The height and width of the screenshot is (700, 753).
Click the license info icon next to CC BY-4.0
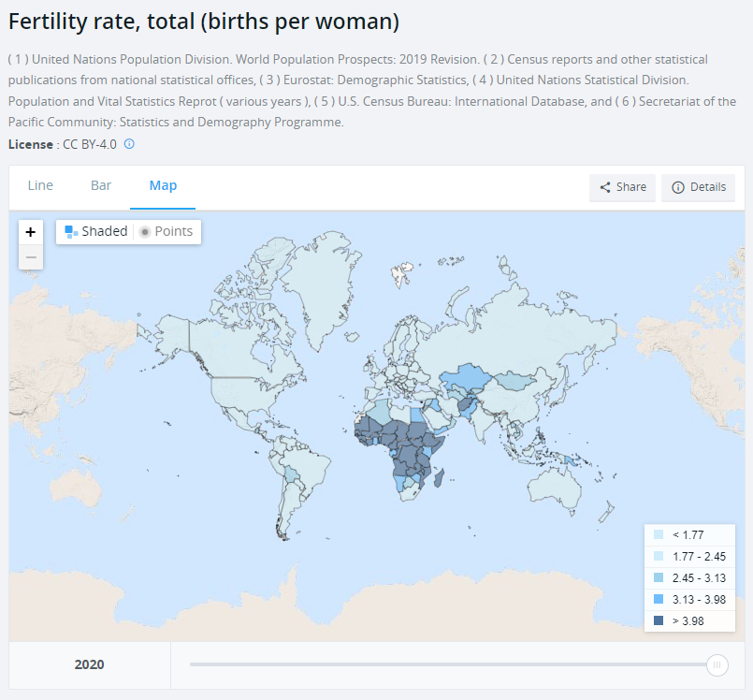pyautogui.click(x=130, y=144)
